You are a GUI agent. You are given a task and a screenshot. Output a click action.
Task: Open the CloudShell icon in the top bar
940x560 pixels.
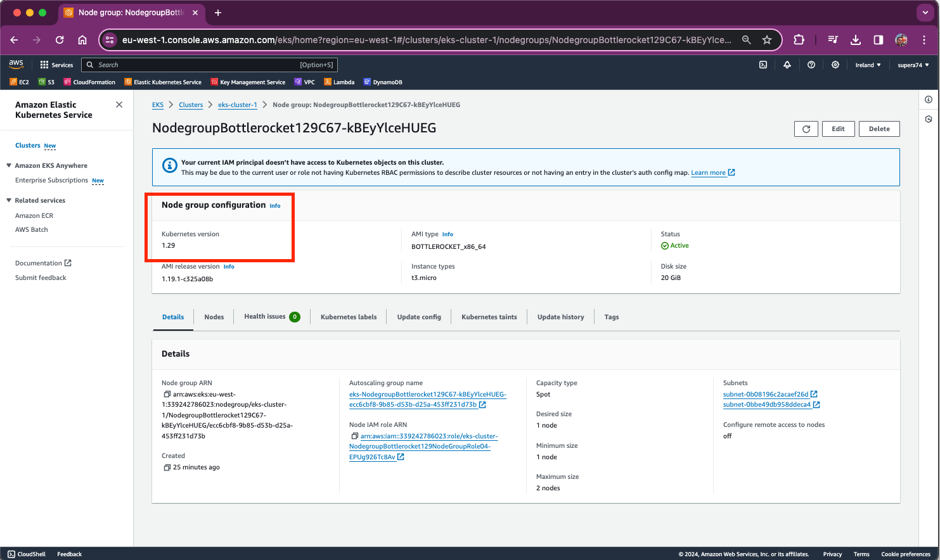pyautogui.click(x=763, y=65)
